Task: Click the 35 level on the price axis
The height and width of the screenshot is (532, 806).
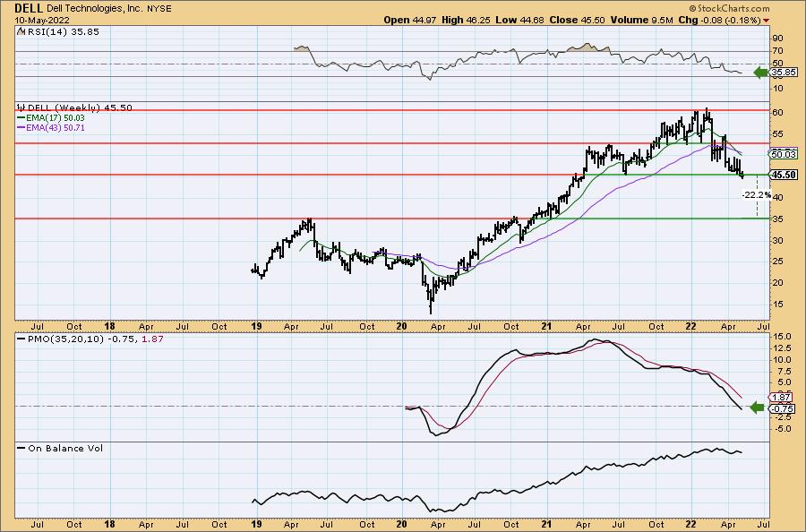Action: 777,219
